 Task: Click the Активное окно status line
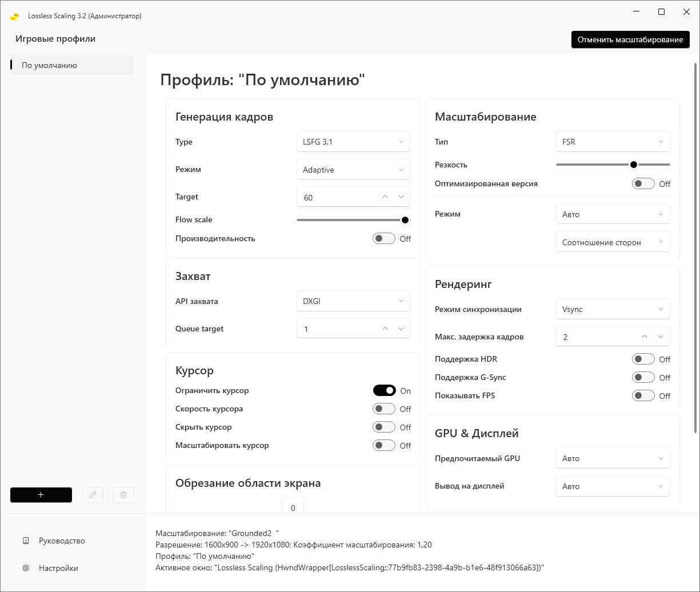click(350, 567)
